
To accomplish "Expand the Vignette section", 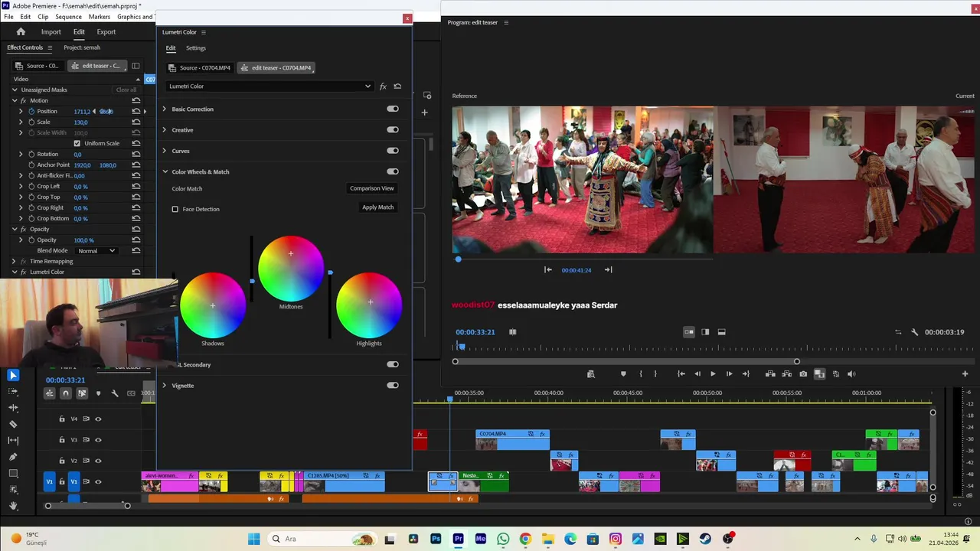I will 164,386.
